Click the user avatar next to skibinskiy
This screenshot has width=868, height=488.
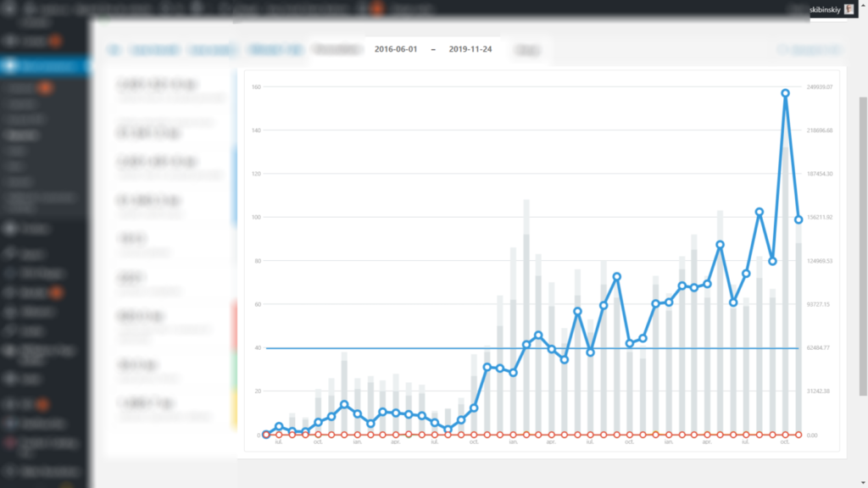click(x=849, y=8)
